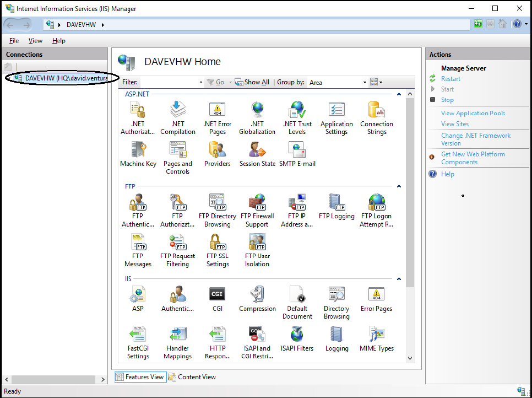Open FTP Firewall Support
Image resolution: width=532 pixels, height=398 pixels.
(x=257, y=211)
